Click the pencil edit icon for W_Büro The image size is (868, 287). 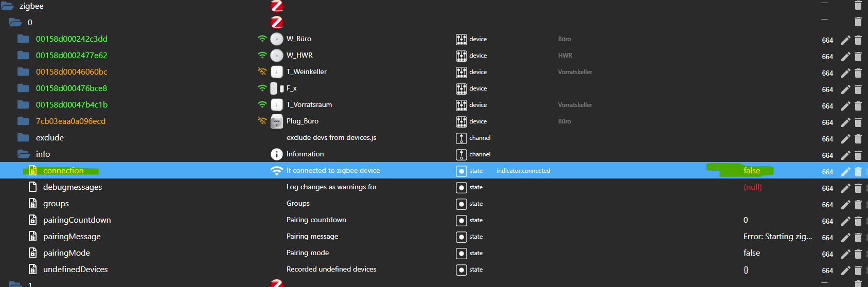pos(845,40)
